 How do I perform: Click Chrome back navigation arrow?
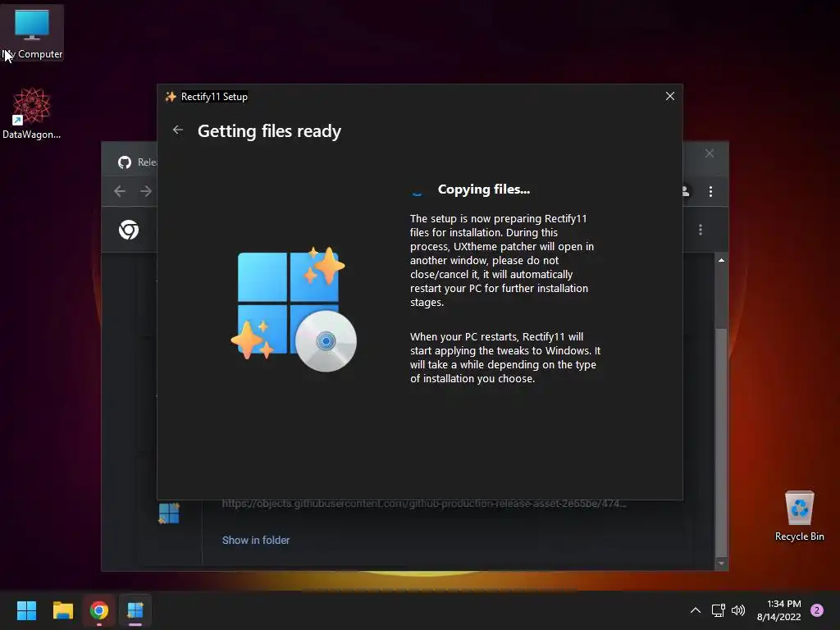[x=120, y=191]
